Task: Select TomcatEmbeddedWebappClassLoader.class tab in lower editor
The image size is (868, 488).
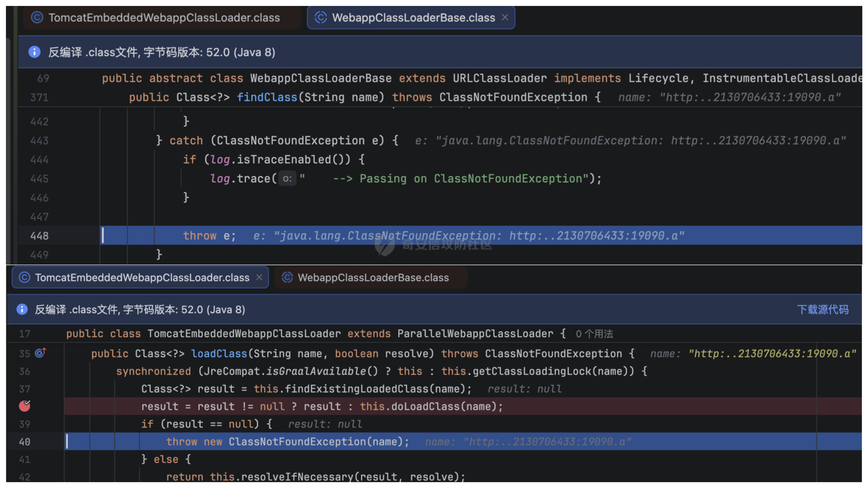Action: 140,277
